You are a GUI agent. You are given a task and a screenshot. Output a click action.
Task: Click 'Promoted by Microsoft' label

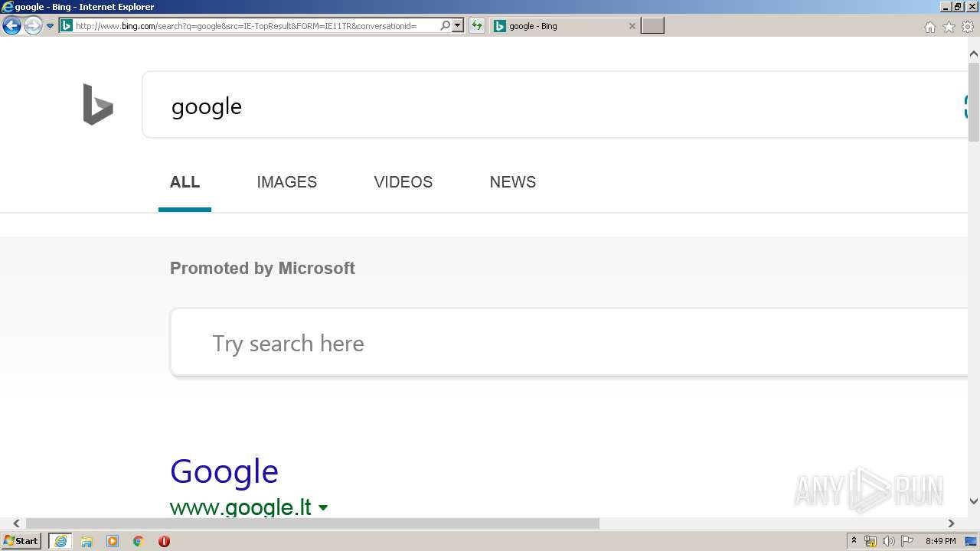coord(263,269)
